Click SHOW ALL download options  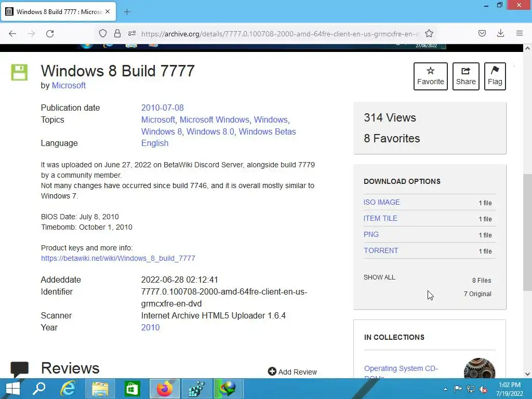[x=379, y=277]
